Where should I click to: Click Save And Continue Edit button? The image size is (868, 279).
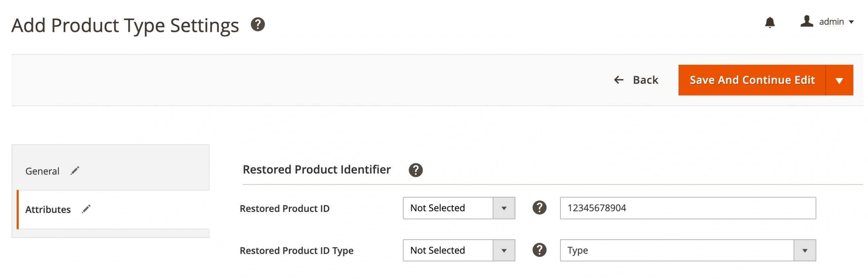click(x=751, y=80)
